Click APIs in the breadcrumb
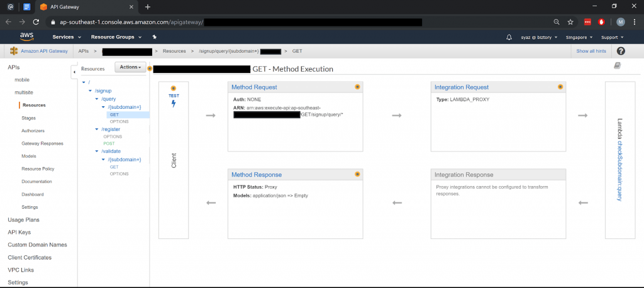Viewport: 644px width, 288px height. [84, 52]
